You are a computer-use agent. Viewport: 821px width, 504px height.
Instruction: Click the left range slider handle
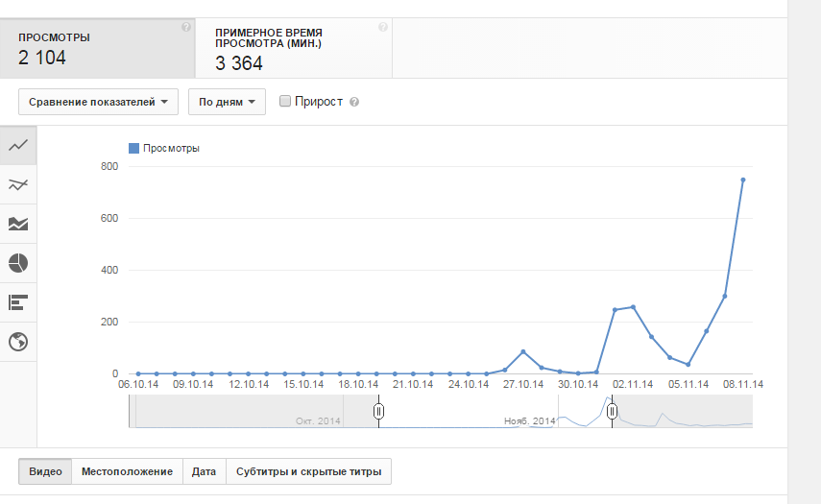point(378,412)
